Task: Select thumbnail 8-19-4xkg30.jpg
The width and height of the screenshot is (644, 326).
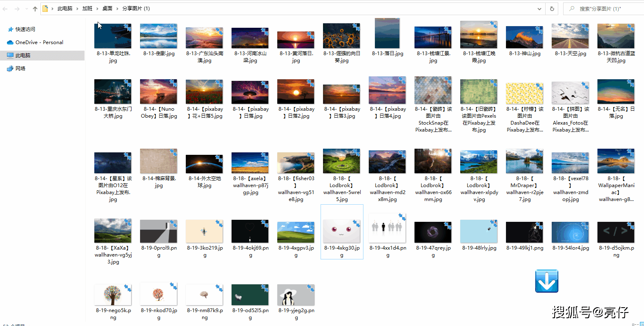Action: (341, 231)
